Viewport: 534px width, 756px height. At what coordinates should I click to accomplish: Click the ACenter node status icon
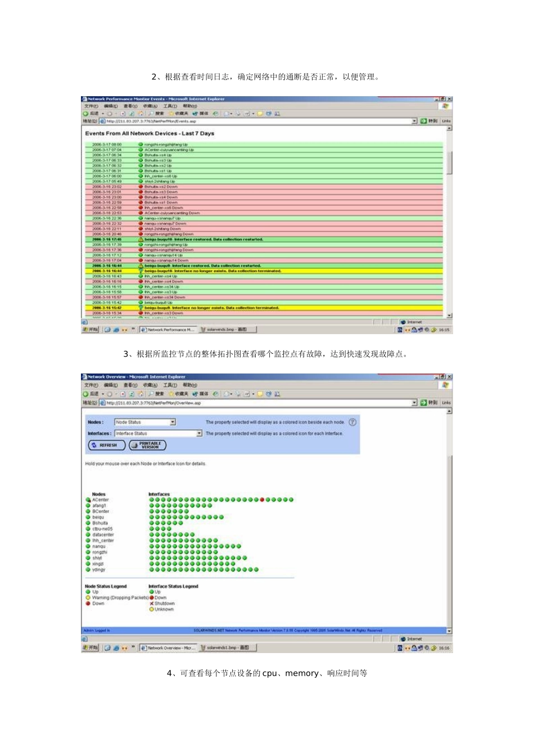pos(88,499)
